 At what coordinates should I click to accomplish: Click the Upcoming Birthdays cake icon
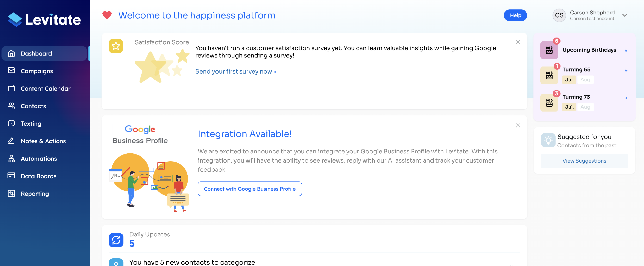(x=549, y=50)
